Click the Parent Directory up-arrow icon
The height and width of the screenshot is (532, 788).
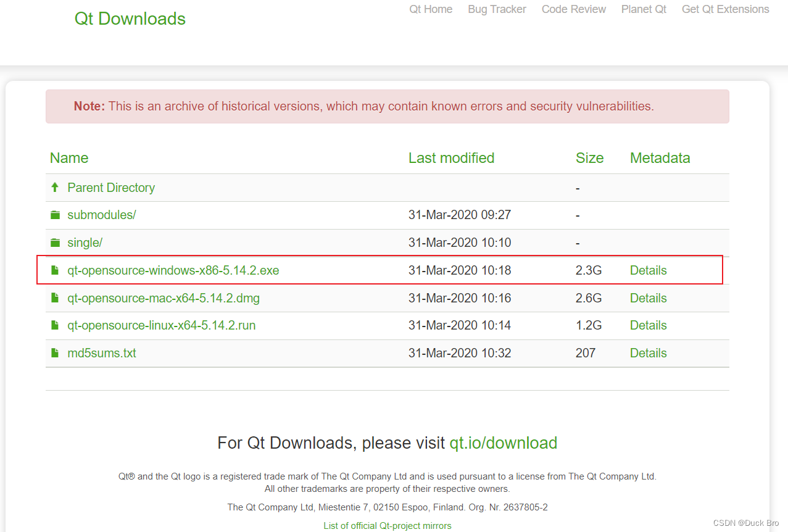(55, 187)
